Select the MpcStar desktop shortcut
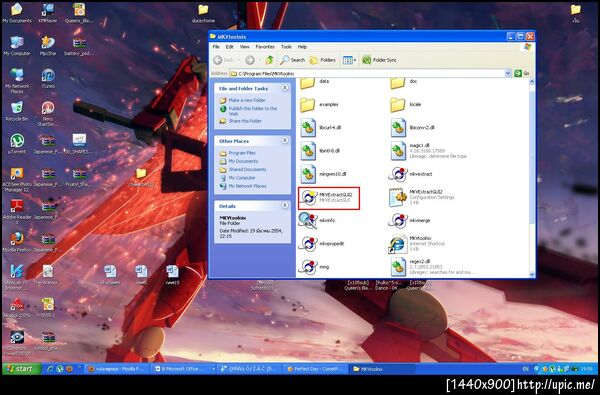The image size is (600, 395). [48, 46]
